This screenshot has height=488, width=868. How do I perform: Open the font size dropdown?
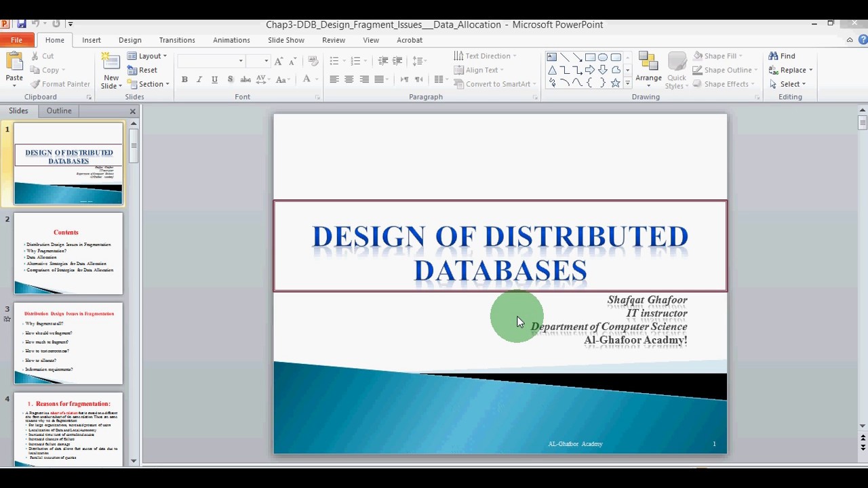point(266,61)
